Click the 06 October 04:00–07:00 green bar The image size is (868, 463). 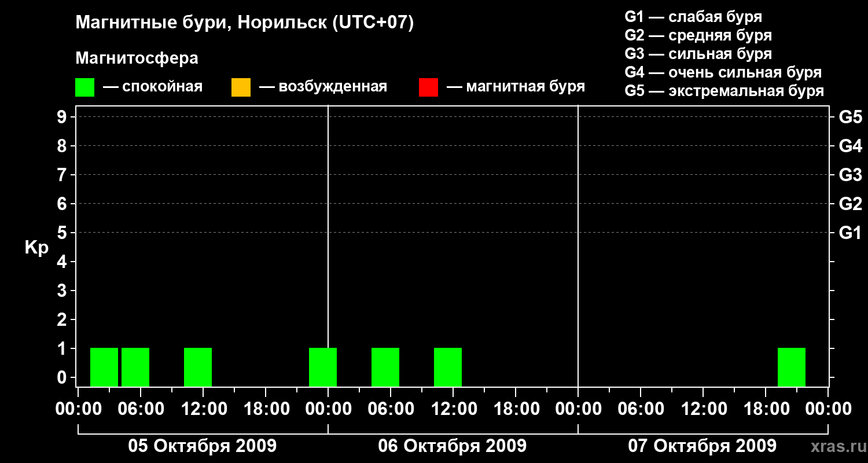385,367
